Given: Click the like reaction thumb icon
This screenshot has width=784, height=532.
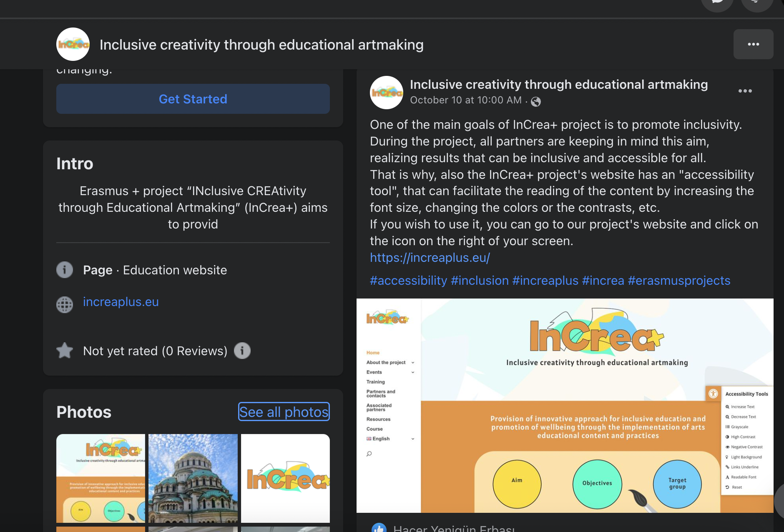Looking at the screenshot, I should (x=379, y=527).
